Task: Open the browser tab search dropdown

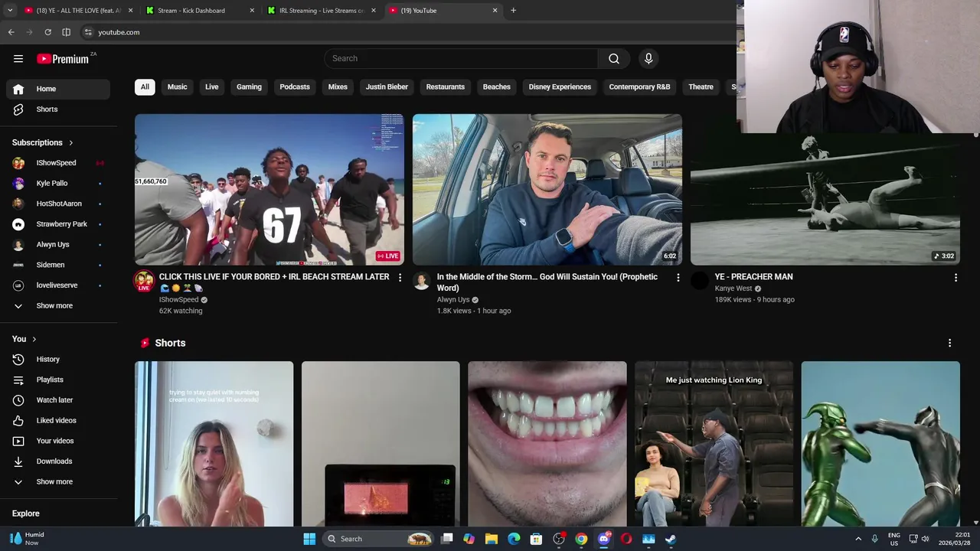Action: coord(11,11)
